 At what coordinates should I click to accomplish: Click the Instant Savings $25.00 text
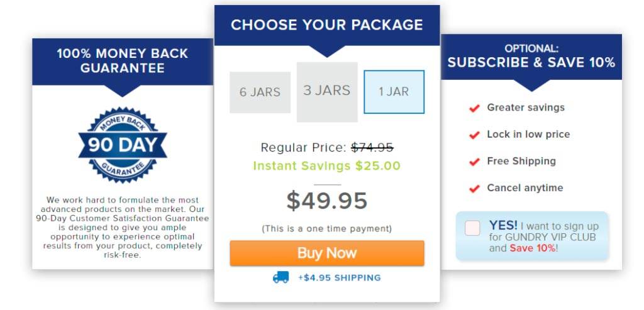pos(326,166)
